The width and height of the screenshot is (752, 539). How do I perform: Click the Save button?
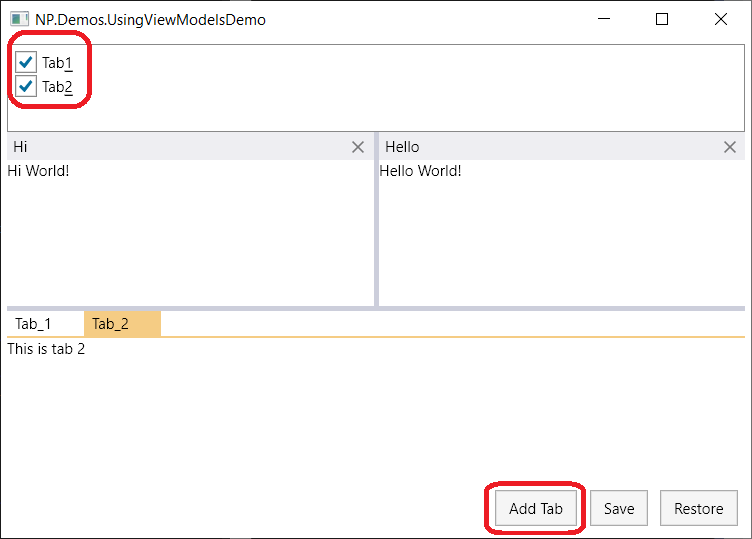(x=619, y=508)
